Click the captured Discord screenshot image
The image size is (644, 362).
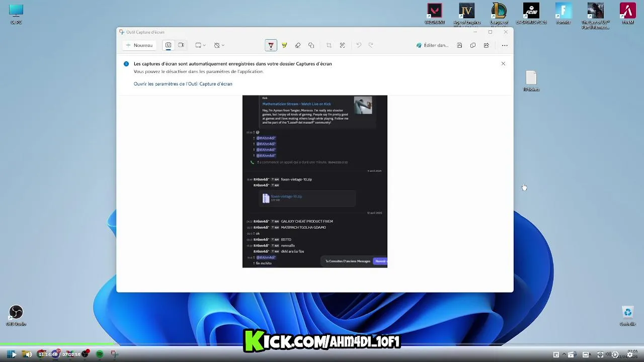[x=315, y=182]
